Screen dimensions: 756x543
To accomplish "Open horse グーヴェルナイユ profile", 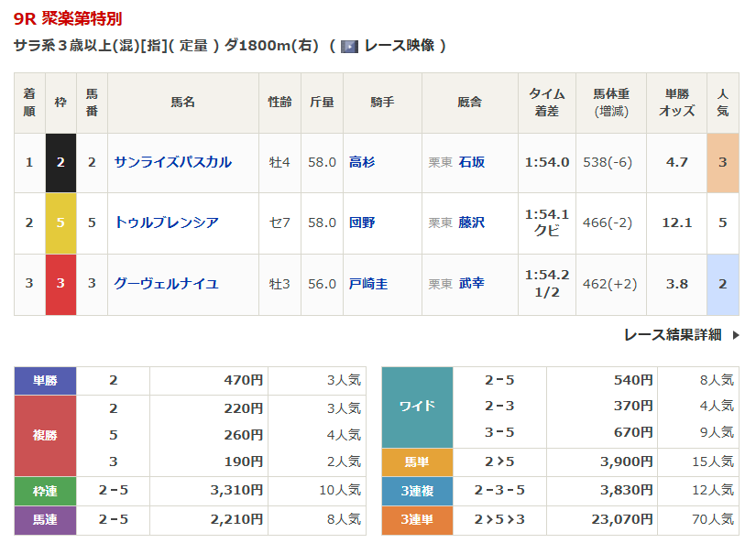I will coord(166,284).
